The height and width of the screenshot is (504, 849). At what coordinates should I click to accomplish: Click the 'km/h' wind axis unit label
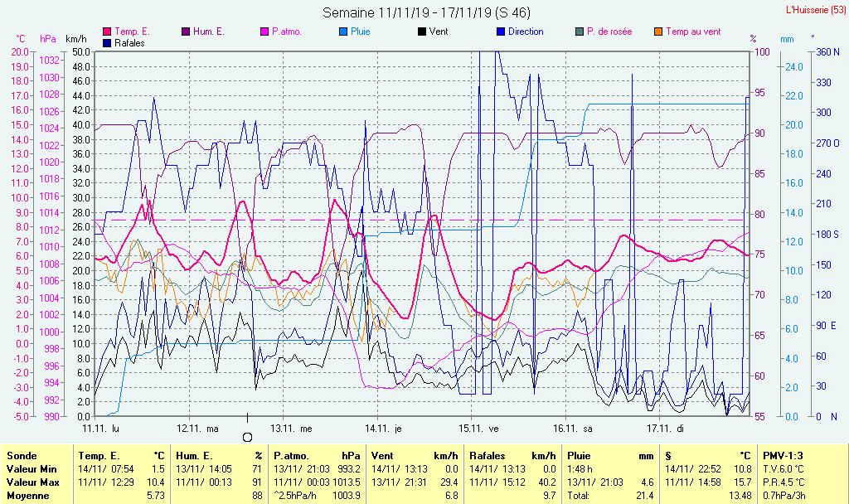pyautogui.click(x=75, y=39)
